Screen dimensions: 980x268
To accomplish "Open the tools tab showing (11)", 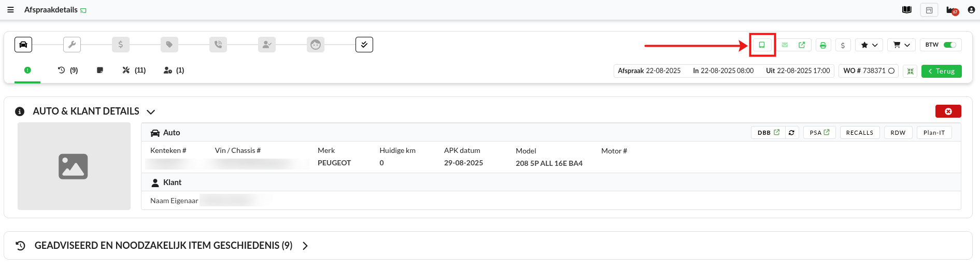I will 134,70.
